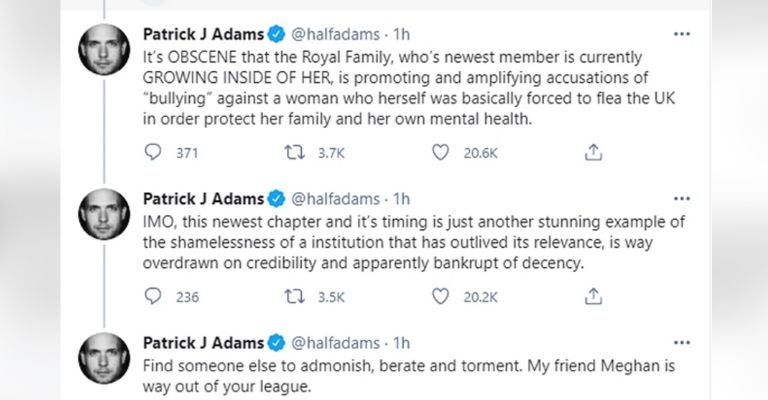Reply to the IMO newest chapter tweet
The height and width of the screenshot is (400, 768).
coord(154,296)
